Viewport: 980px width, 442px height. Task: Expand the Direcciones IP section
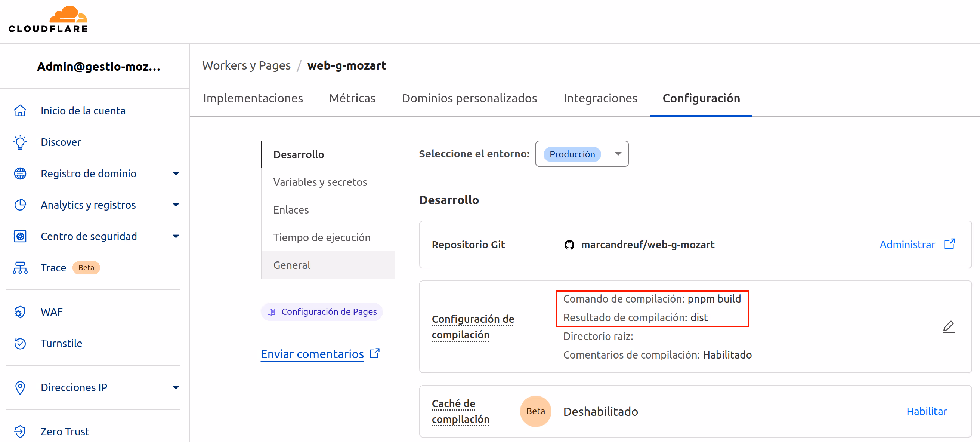pos(176,387)
